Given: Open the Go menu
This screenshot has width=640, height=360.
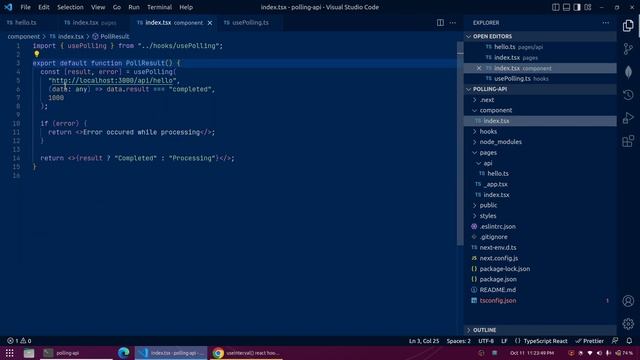Looking at the screenshot, I should pyautogui.click(x=117, y=7).
